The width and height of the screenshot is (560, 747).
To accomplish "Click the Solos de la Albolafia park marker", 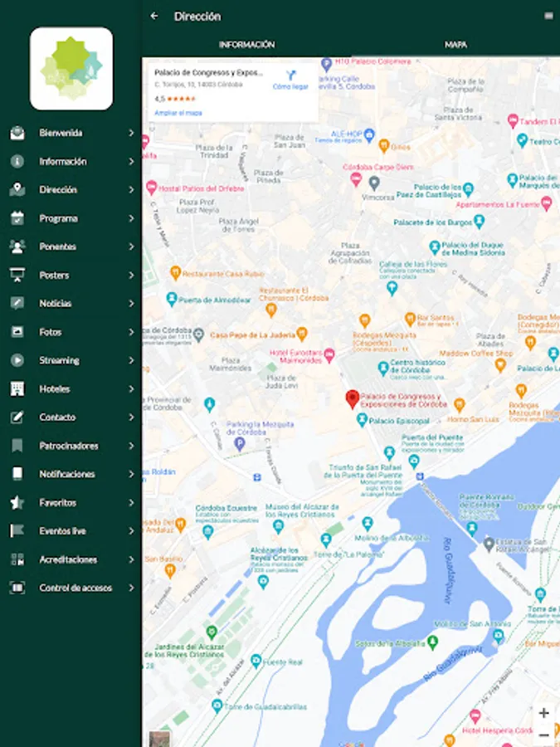I will [x=432, y=642].
